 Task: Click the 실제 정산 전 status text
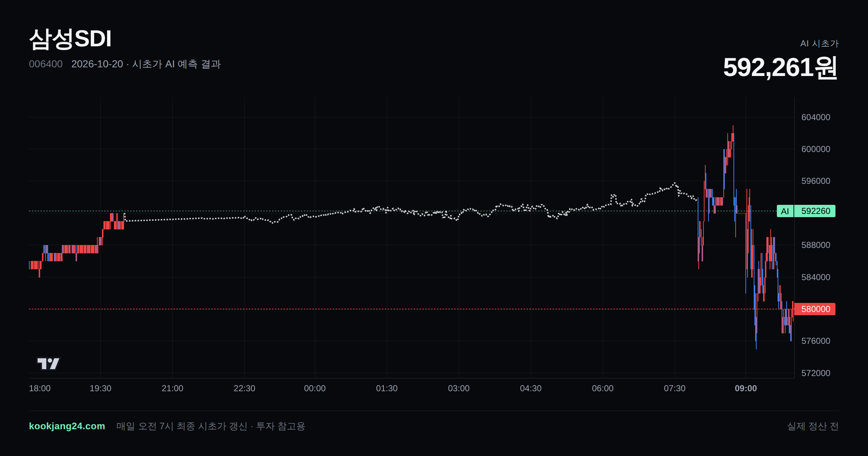click(x=813, y=426)
